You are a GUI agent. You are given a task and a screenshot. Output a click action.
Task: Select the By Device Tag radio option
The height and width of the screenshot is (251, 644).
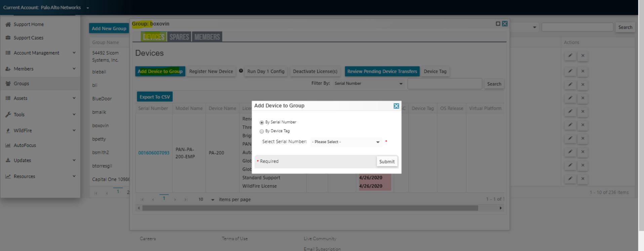(x=261, y=131)
